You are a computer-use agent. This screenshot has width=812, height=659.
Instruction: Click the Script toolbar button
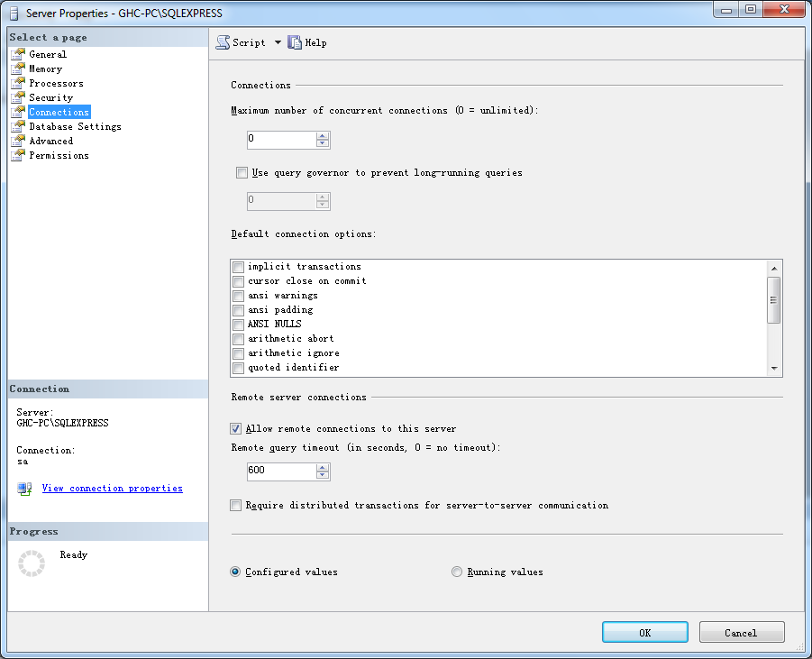pyautogui.click(x=241, y=42)
